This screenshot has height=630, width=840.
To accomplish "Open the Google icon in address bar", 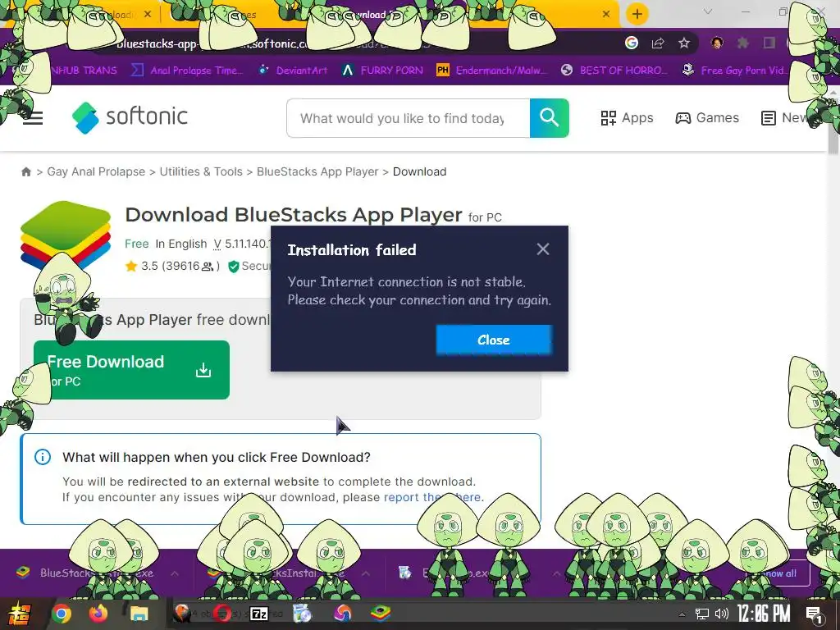I will pyautogui.click(x=632, y=43).
